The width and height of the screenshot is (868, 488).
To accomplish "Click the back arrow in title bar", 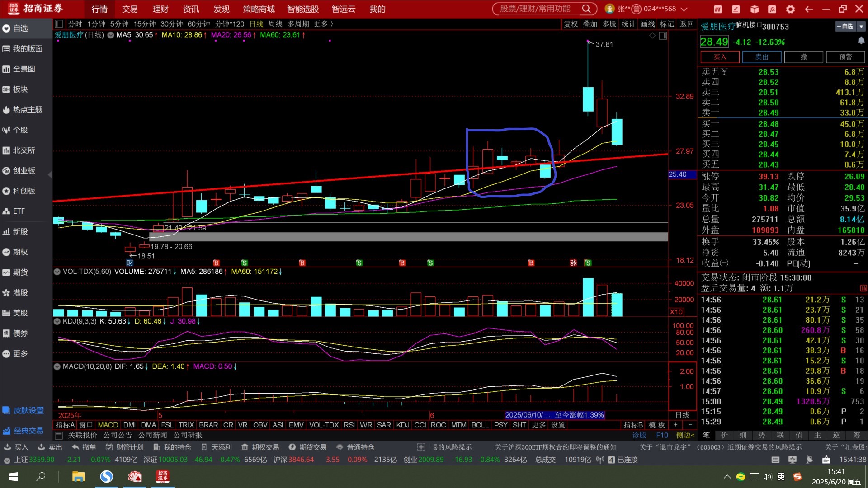I will (809, 9).
